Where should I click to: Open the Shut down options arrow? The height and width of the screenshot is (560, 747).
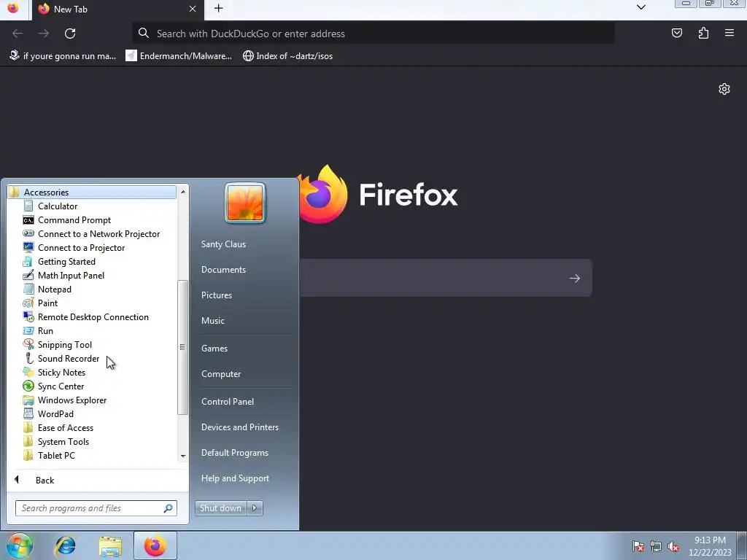pos(255,508)
